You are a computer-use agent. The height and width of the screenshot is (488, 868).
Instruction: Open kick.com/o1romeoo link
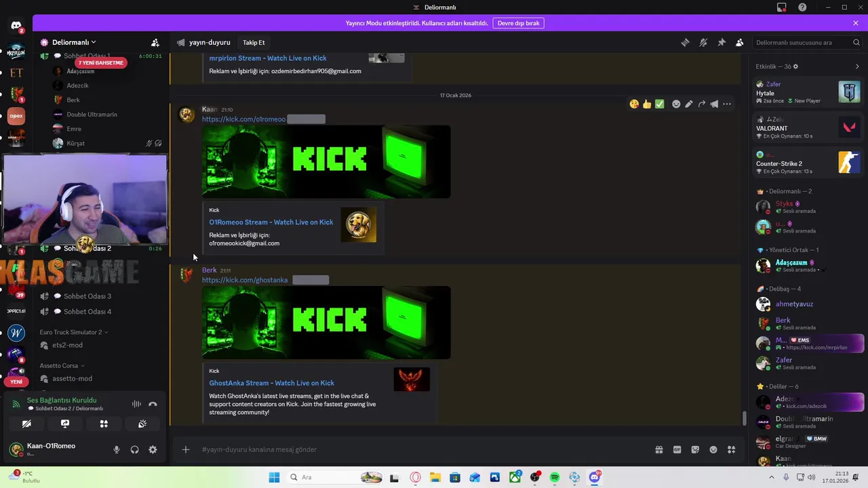point(243,119)
